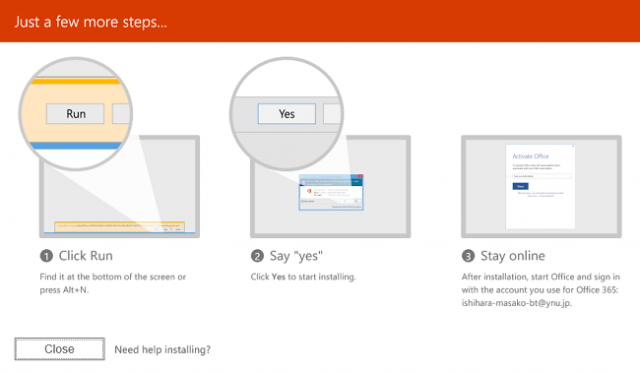
Task: Click the partial button beside Yes in magnifier
Action: coord(333,114)
